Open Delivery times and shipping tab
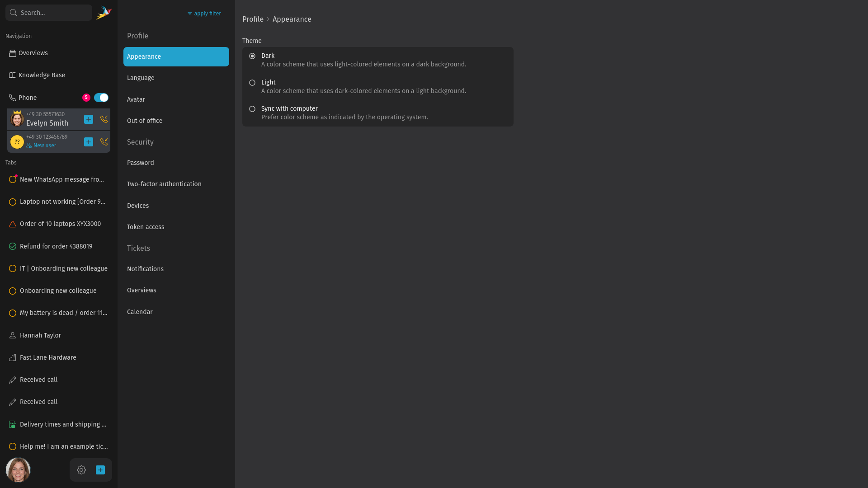 tap(59, 424)
